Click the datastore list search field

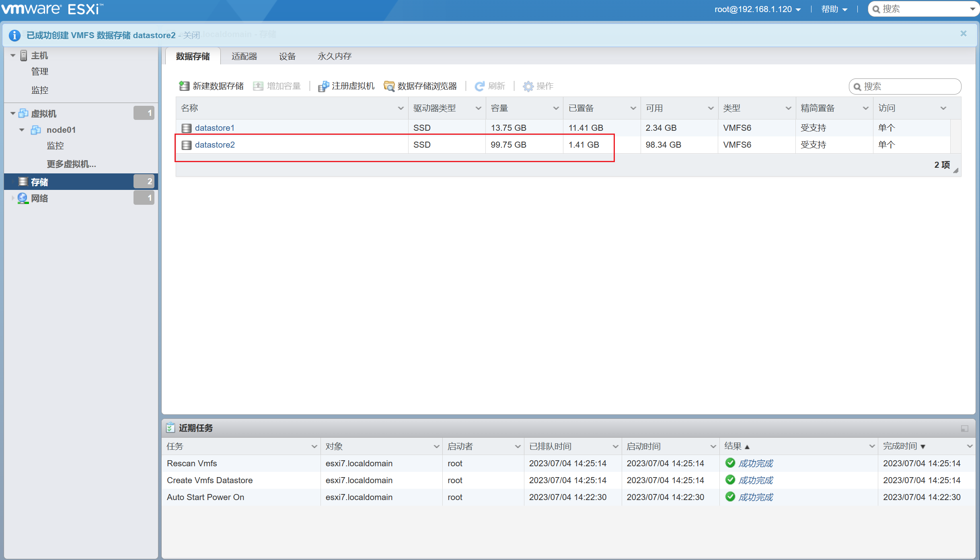pos(905,86)
